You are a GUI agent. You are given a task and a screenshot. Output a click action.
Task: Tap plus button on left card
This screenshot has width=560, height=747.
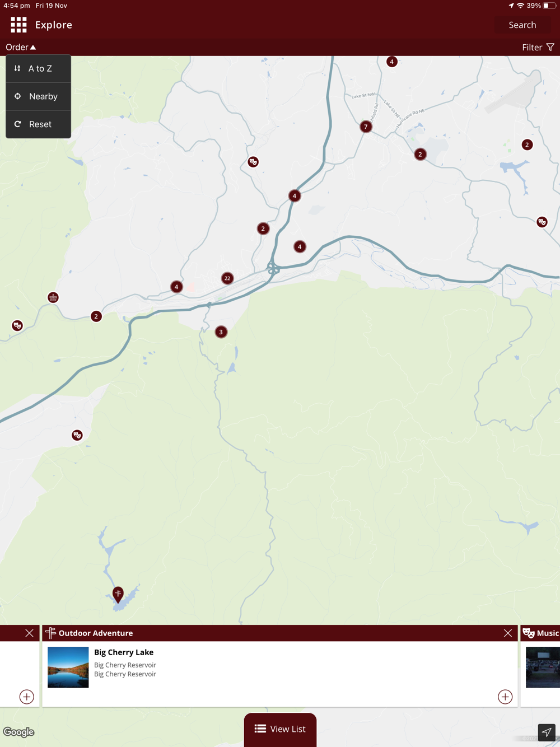pos(26,697)
